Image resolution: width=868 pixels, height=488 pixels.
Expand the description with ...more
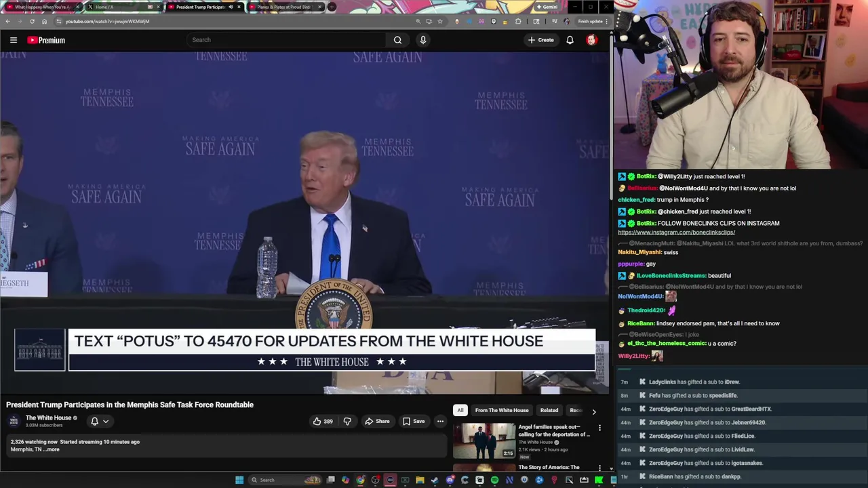tap(52, 449)
